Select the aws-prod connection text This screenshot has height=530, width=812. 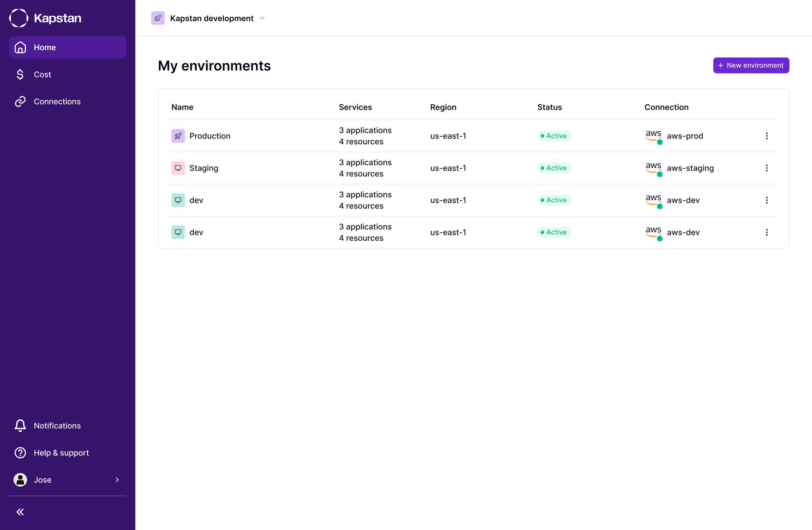(x=685, y=136)
